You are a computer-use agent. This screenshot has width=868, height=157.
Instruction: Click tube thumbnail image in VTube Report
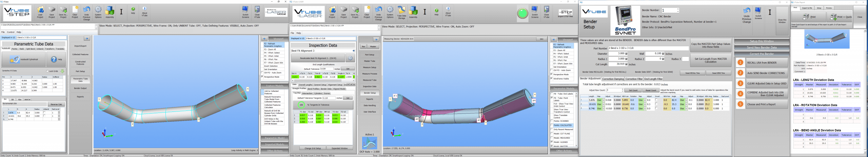(827, 39)
